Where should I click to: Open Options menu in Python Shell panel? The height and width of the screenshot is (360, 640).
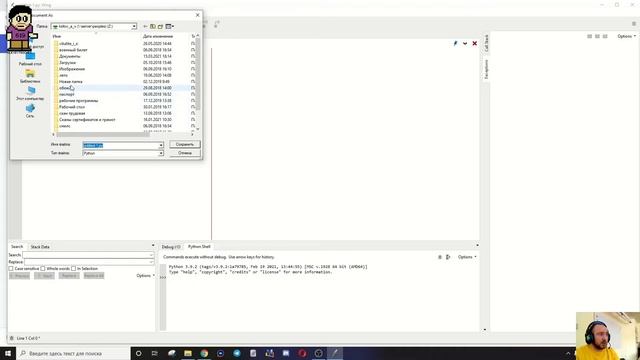(467, 257)
